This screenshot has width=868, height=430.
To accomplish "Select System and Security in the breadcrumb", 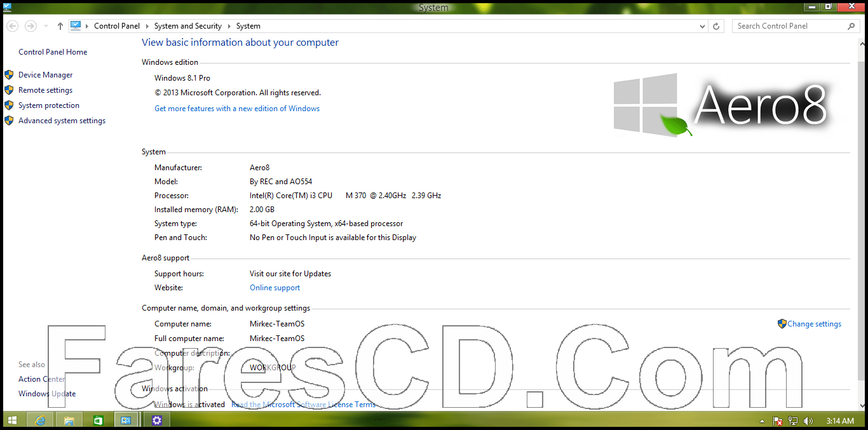I will (x=188, y=26).
